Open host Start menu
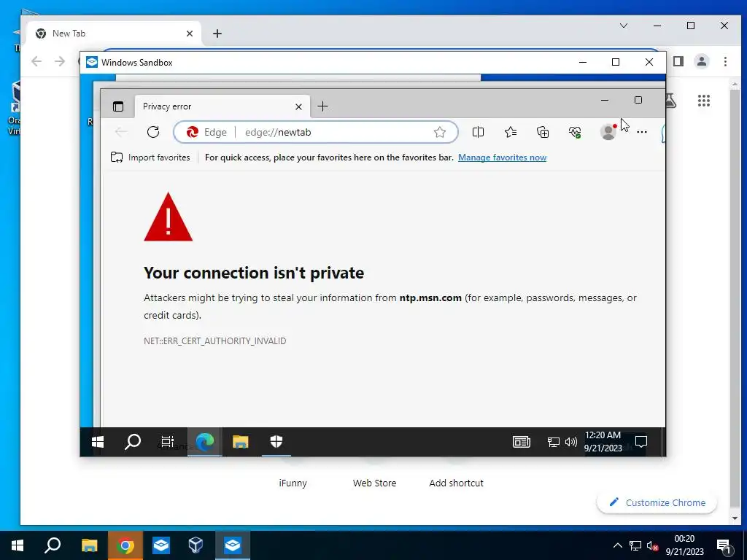 pyautogui.click(x=18, y=545)
